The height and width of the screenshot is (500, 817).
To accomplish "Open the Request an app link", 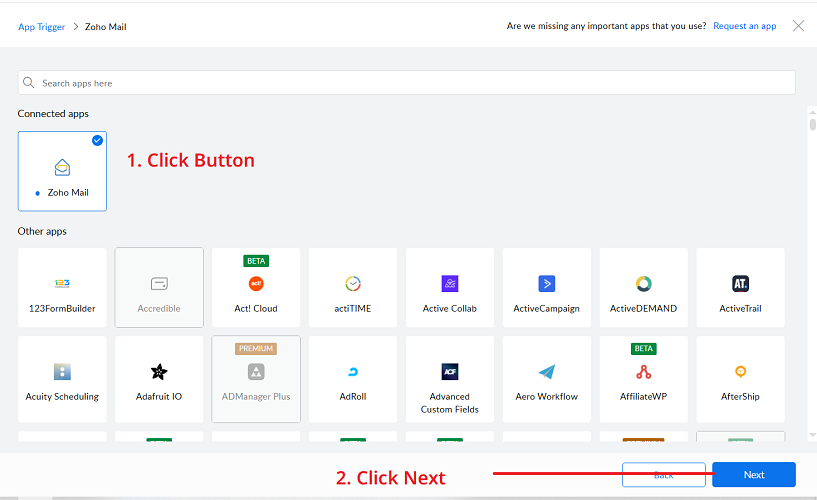I will pos(744,26).
